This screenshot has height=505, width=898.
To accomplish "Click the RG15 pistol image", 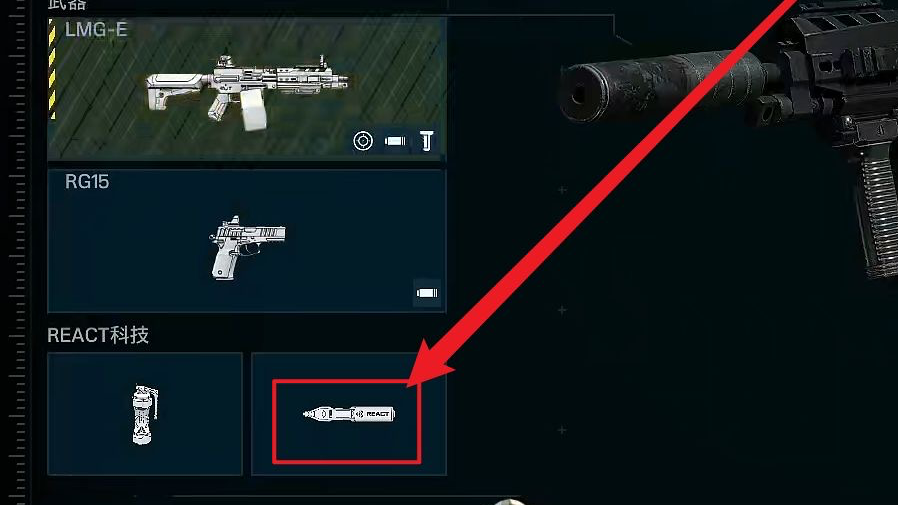I will 247,247.
